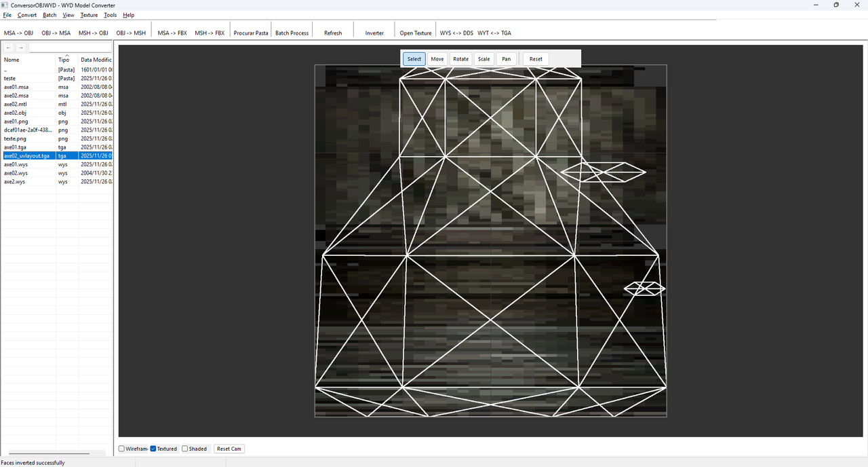Activate the Rotate tool in the viewport

461,59
